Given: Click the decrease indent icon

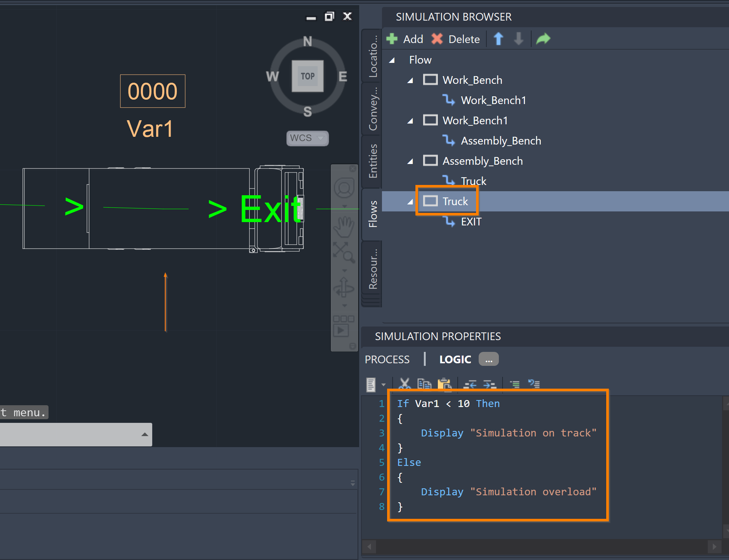Looking at the screenshot, I should (470, 385).
